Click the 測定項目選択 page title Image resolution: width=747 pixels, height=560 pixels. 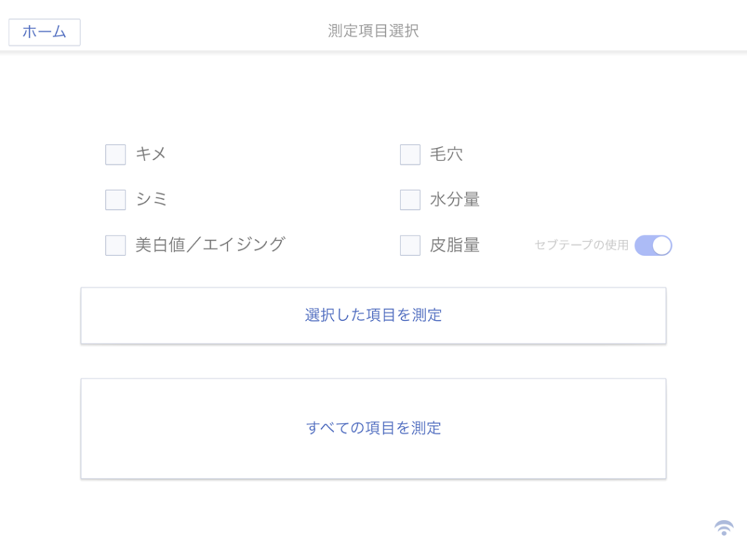click(373, 31)
